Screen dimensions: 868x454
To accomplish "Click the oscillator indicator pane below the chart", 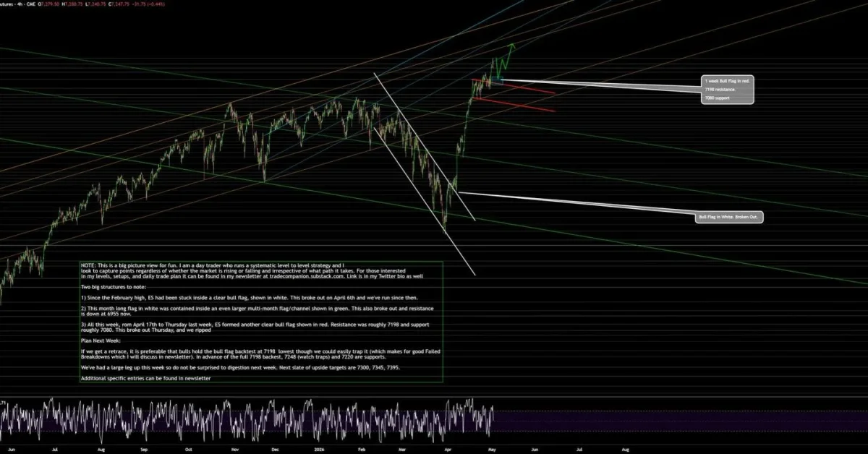I will tap(434, 420).
